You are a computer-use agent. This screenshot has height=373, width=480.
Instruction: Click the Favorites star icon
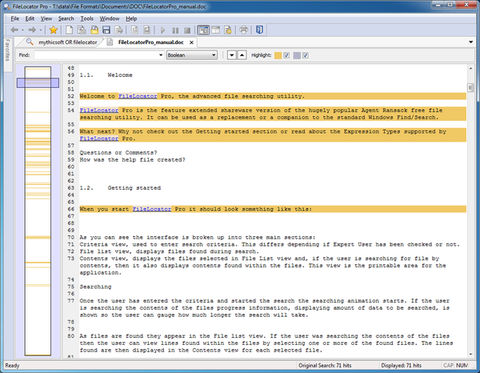(53, 30)
